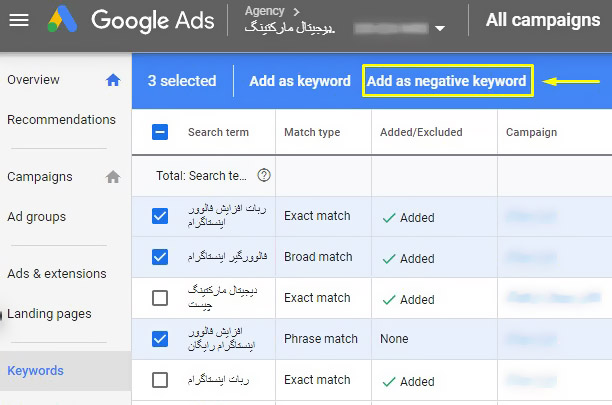Uncheck the first Exact match Added row checkbox
Screen dimensions: 612x405
coord(160,216)
